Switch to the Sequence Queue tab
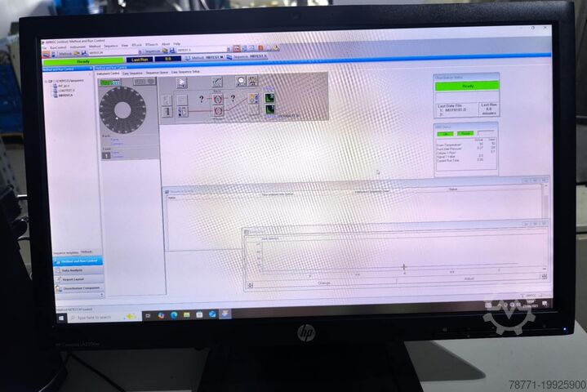587x392 pixels. tap(157, 73)
